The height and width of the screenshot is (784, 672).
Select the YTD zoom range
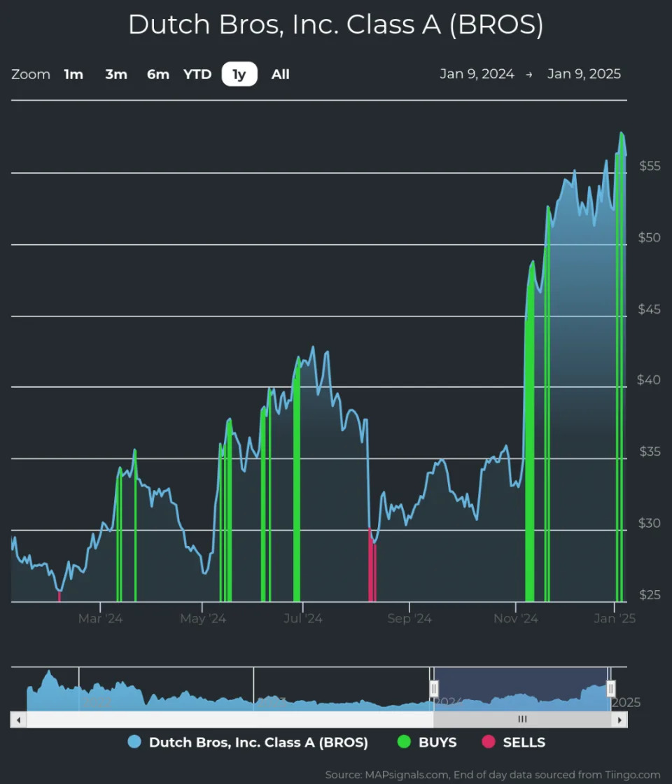pyautogui.click(x=197, y=74)
